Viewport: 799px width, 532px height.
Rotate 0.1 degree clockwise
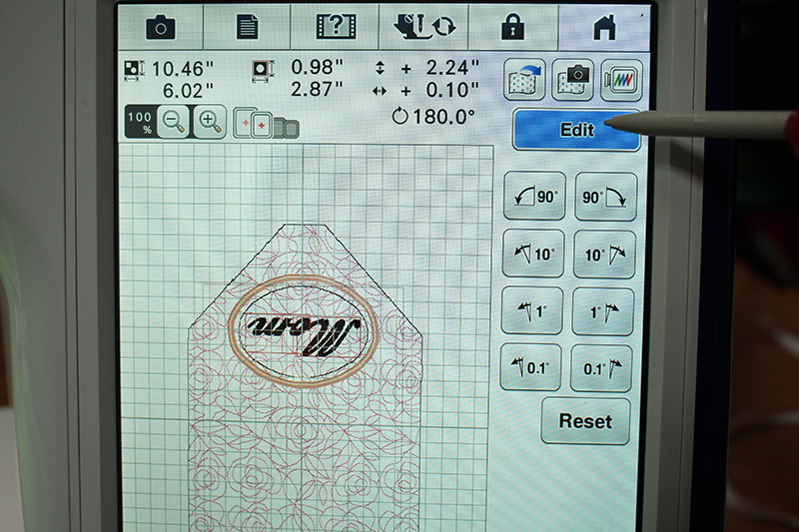tap(601, 368)
